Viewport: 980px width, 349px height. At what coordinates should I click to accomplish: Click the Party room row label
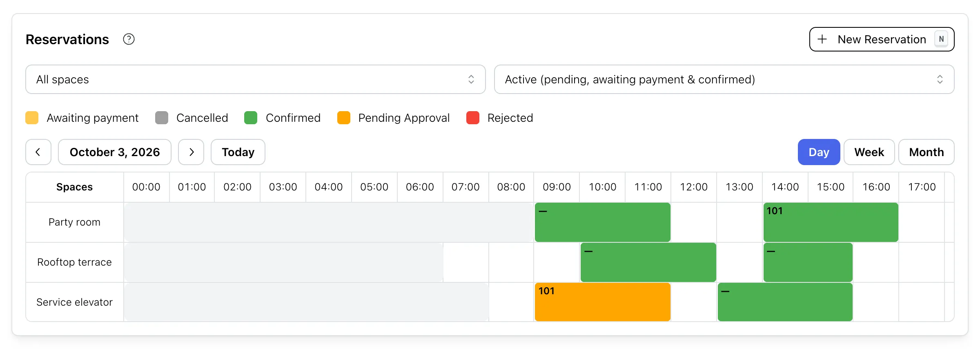(x=74, y=222)
